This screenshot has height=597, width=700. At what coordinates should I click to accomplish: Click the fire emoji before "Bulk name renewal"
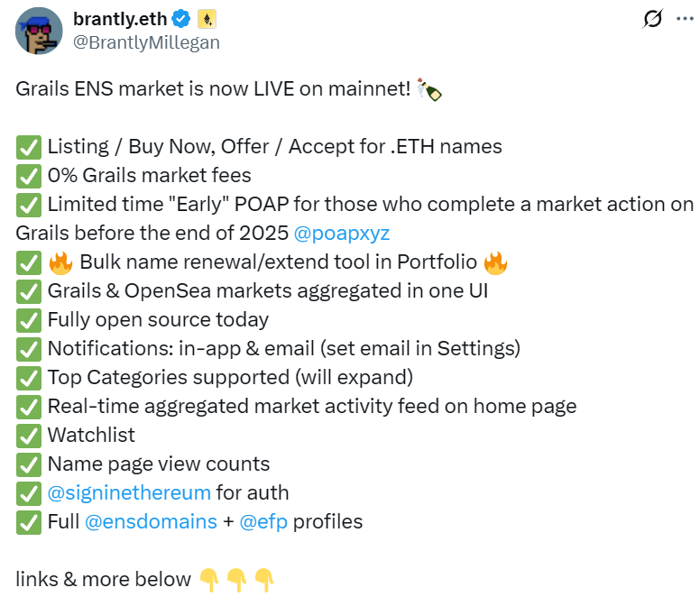60,262
